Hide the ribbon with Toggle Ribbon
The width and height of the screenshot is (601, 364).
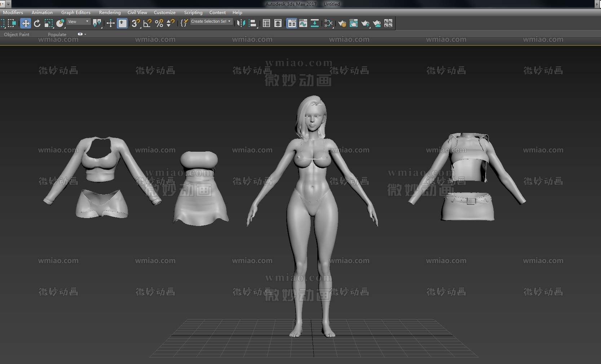[291, 23]
